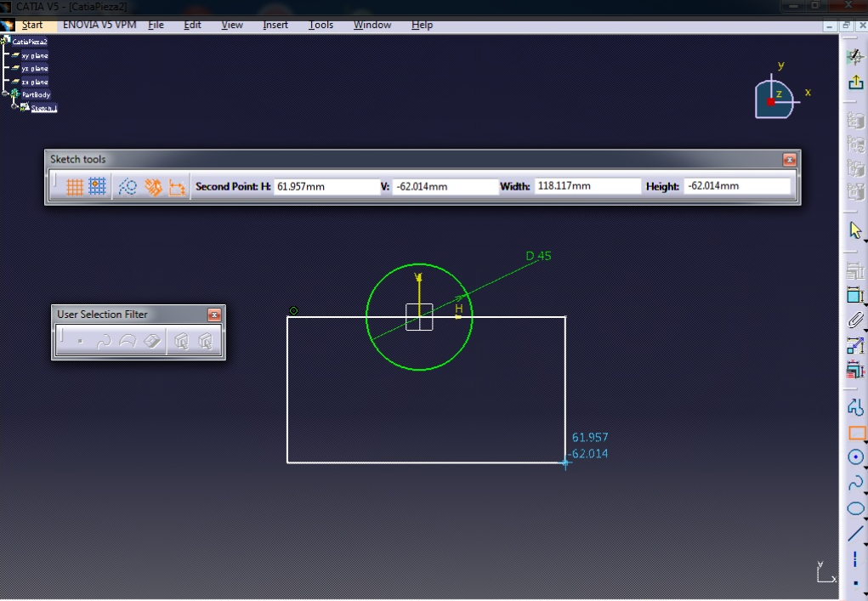Screen dimensions: 868x601
Task: Open the Edit menu
Action: (193, 25)
